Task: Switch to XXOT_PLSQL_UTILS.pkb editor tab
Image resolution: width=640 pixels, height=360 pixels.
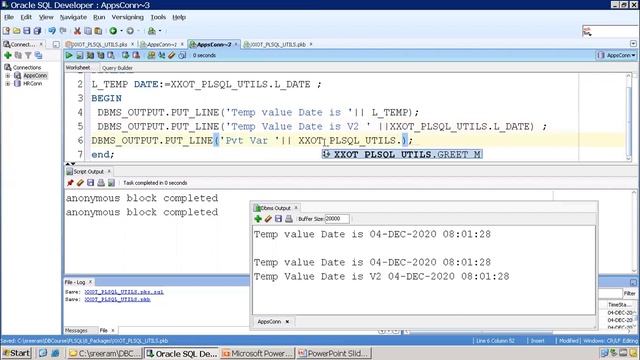Action: tap(277, 44)
